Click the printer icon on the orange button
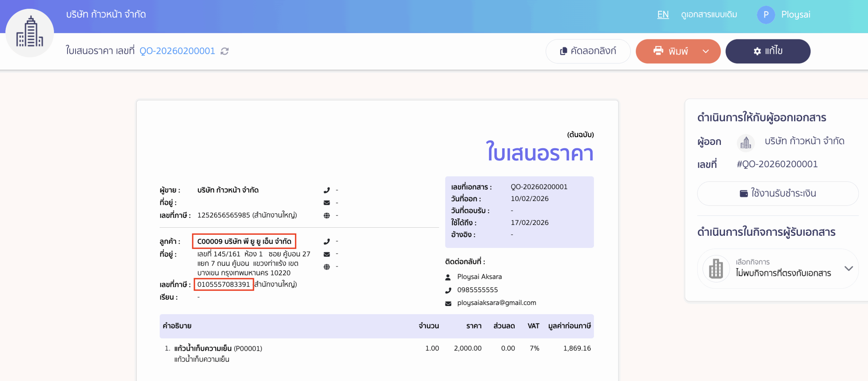Screen dimensions: 868x381 point(658,51)
